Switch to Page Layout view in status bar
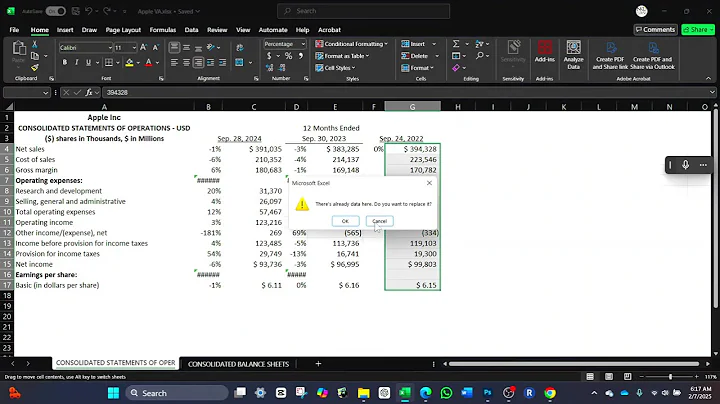Viewport: 720px width, 404px height. coord(609,376)
